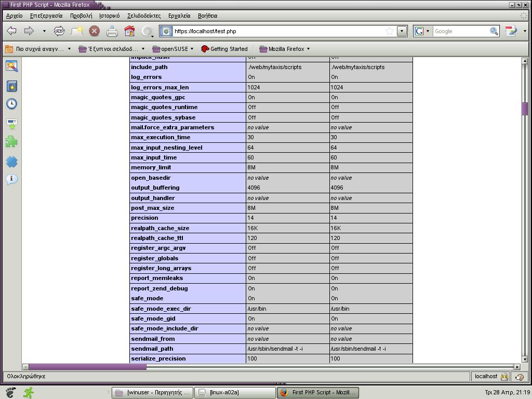Click the vertical scrollbar down arrow
The height and width of the screenshot is (399, 532).
(525, 360)
